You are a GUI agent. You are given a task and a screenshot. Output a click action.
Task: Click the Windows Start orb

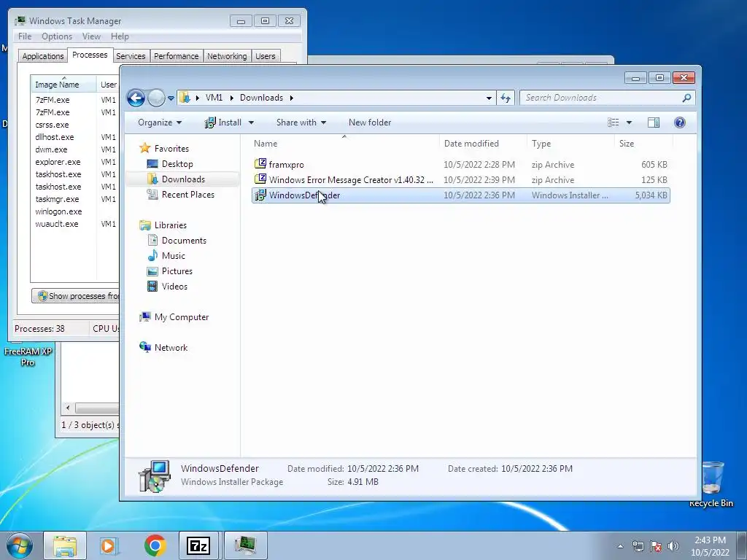point(20,545)
